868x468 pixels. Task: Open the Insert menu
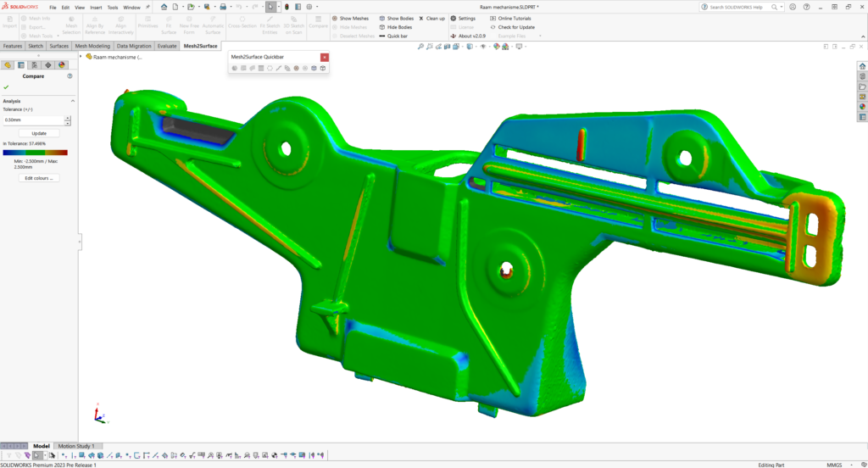(94, 7)
